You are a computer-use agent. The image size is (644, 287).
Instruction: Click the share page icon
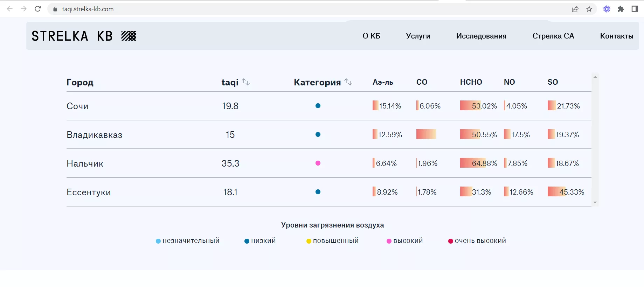[x=575, y=9]
